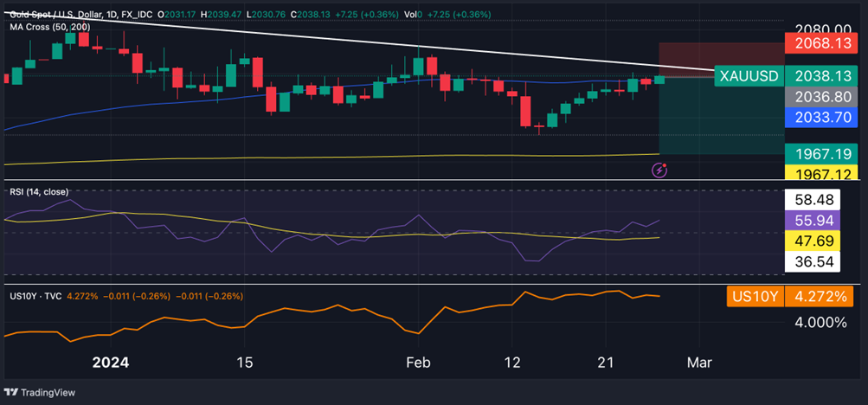Click the Feb date on time axis
Viewport: 868px width, 405px height.
[418, 363]
